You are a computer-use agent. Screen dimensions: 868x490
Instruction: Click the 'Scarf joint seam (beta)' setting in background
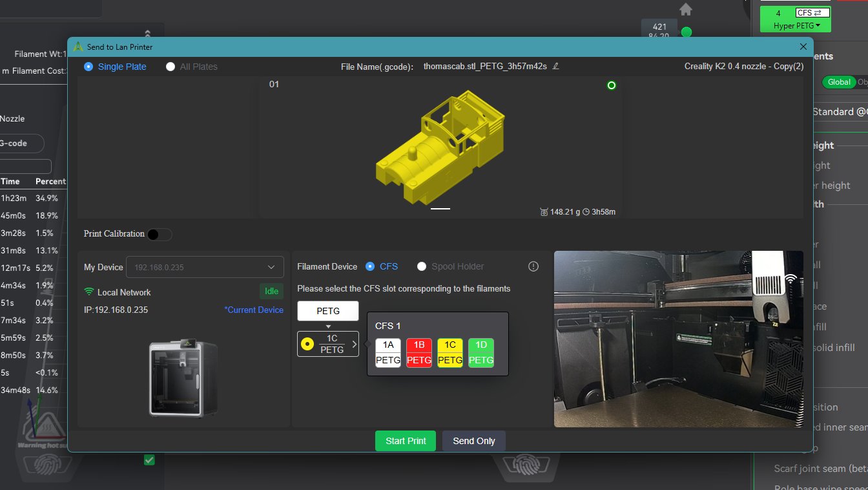coord(821,468)
